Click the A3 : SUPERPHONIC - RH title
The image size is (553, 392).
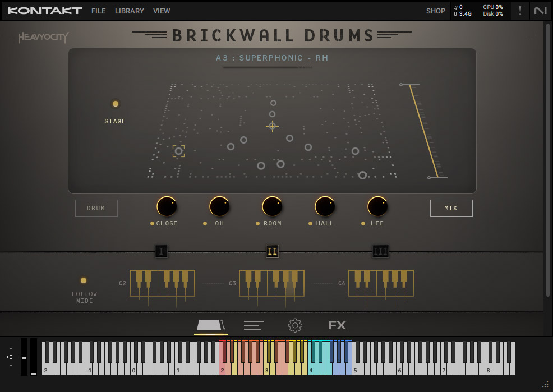272,58
